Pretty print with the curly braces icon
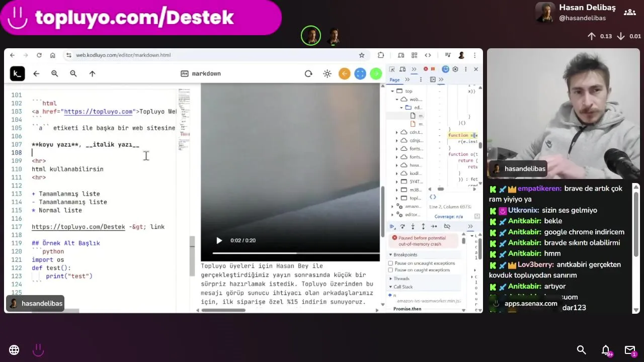The width and height of the screenshot is (644, 362). (433, 197)
